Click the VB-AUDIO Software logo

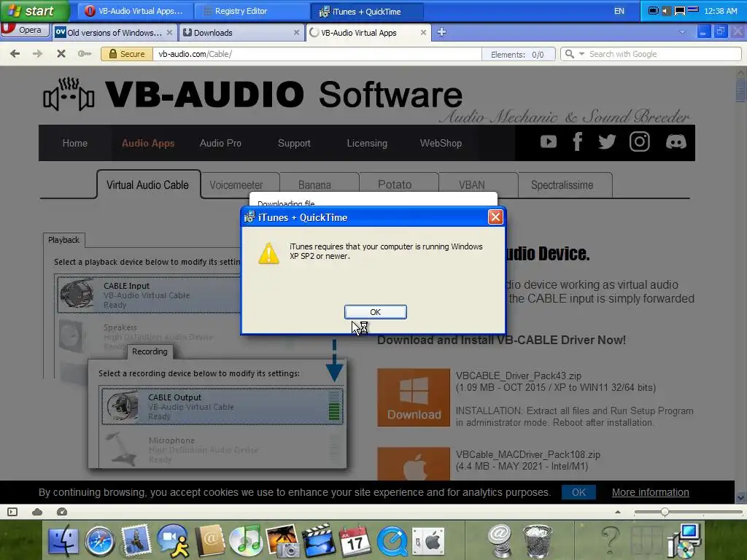(252, 94)
